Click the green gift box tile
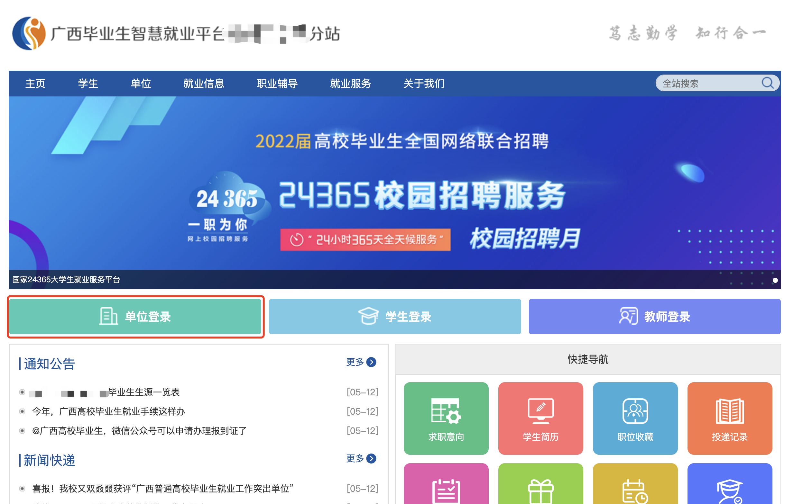The image size is (812, 504). tap(540, 484)
